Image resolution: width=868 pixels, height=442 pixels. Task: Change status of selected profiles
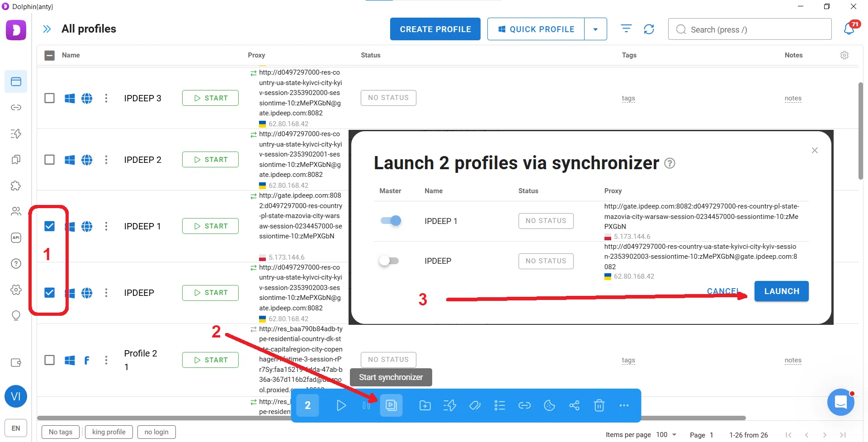500,405
